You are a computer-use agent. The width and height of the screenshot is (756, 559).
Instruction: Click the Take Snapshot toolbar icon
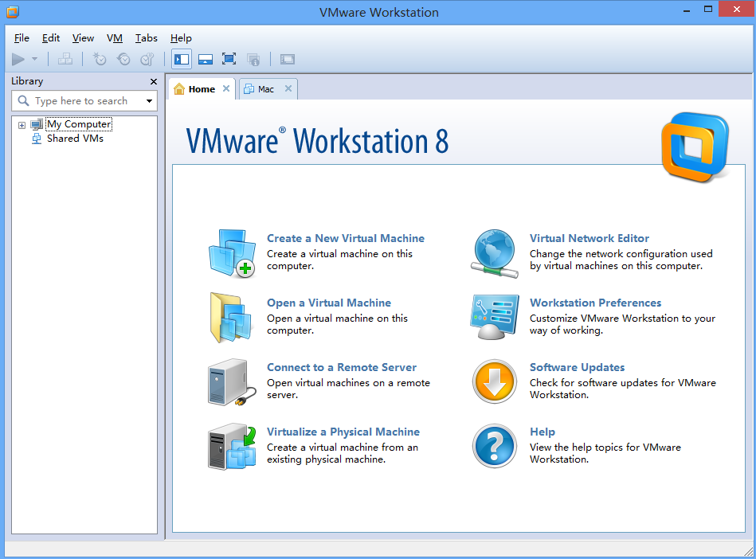click(x=100, y=59)
